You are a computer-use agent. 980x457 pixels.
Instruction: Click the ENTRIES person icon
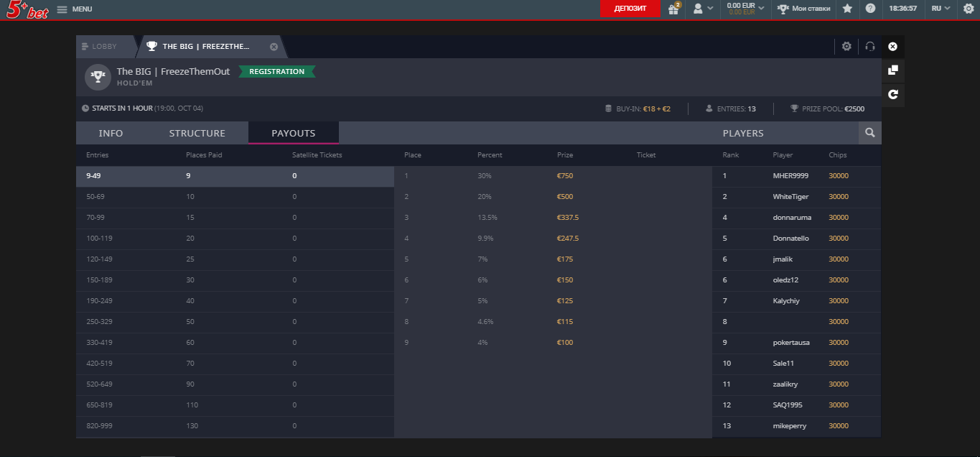point(709,109)
